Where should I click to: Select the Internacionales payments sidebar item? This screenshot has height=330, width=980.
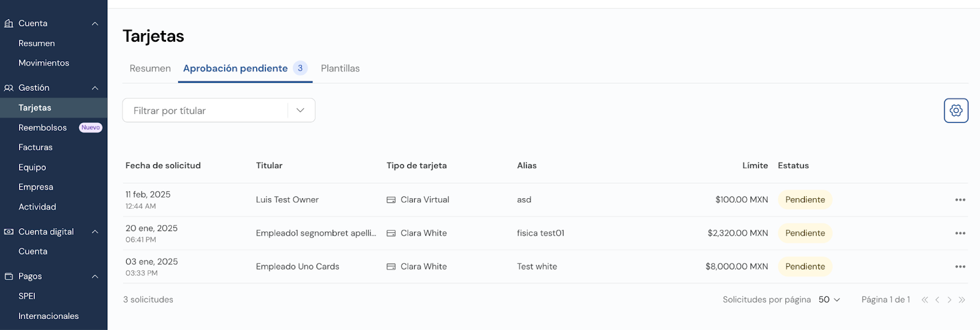48,316
